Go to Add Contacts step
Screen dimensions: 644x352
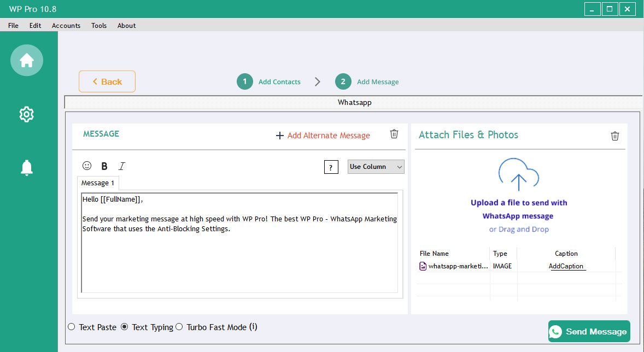click(279, 82)
